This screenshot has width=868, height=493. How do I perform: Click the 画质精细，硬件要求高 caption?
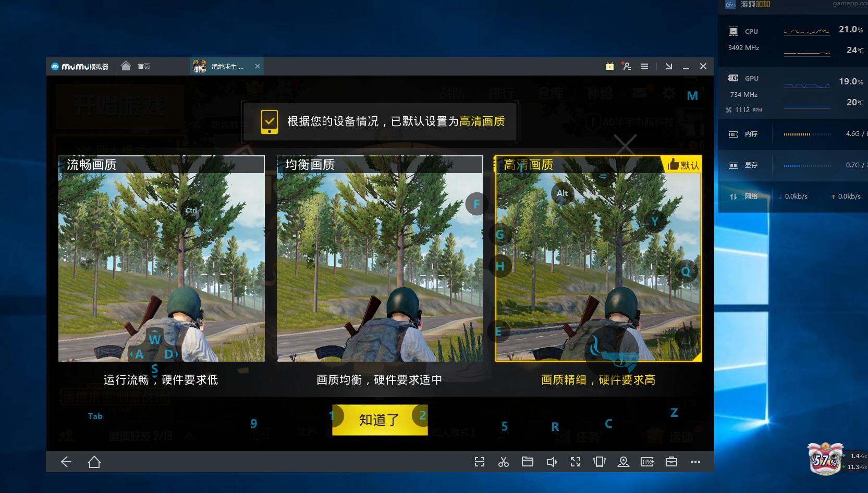598,380
